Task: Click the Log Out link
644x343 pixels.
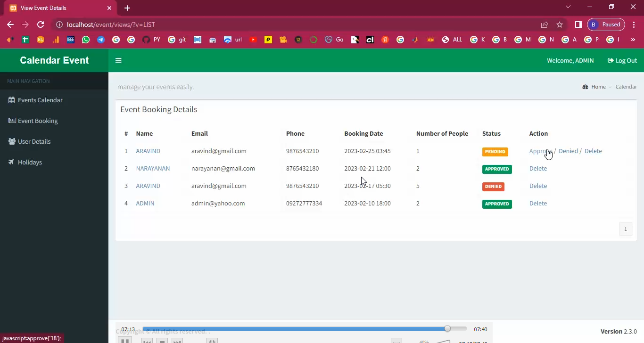Action: pos(622,60)
